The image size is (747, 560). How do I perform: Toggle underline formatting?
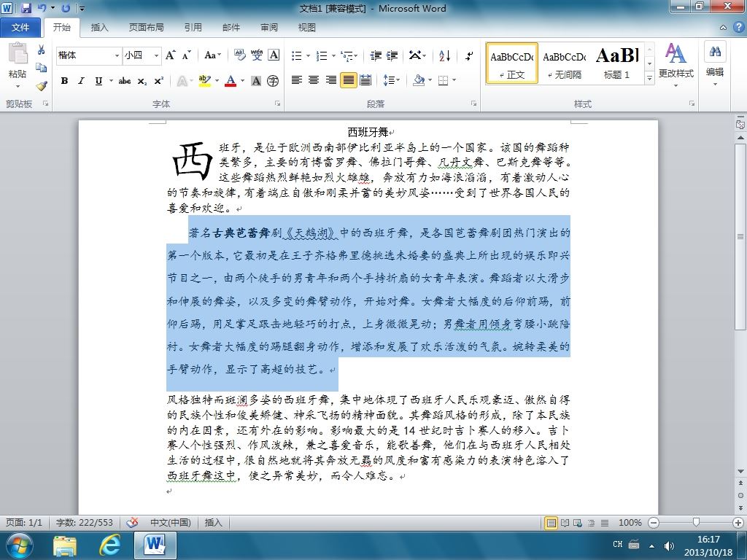[98, 81]
